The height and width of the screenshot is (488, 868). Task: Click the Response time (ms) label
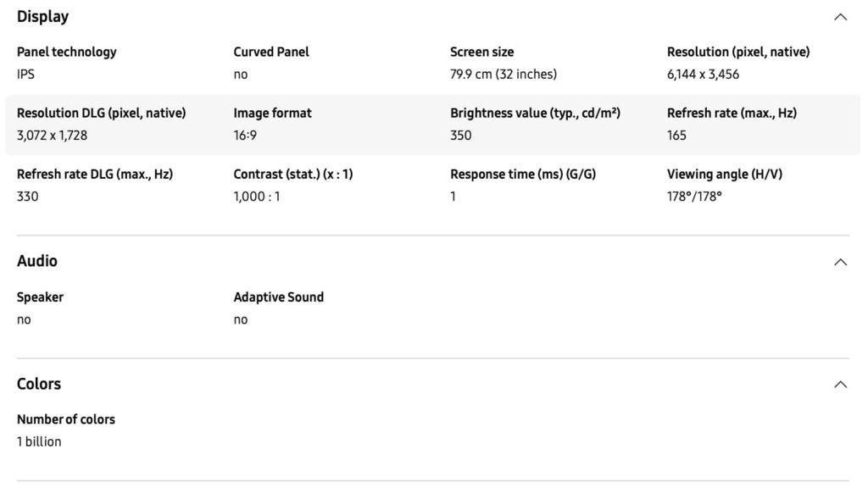pos(523,174)
